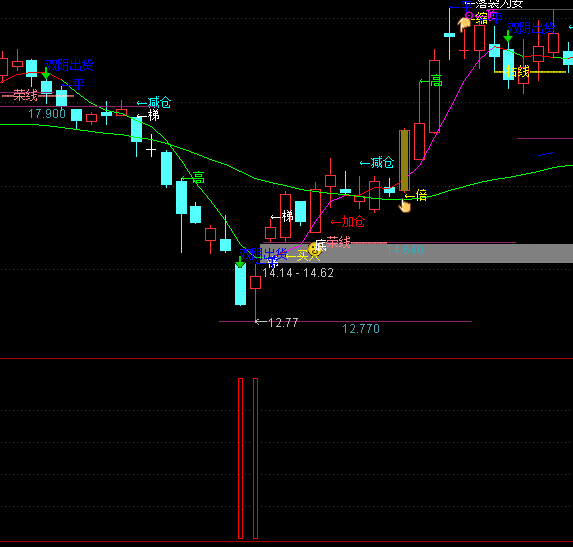Click the 减仓 label above the golden candle
Screen dimensions: 573x547
pyautogui.click(x=377, y=163)
